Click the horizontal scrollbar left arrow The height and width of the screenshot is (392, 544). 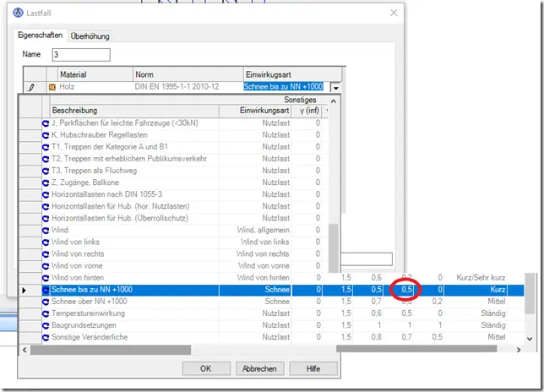click(x=24, y=350)
